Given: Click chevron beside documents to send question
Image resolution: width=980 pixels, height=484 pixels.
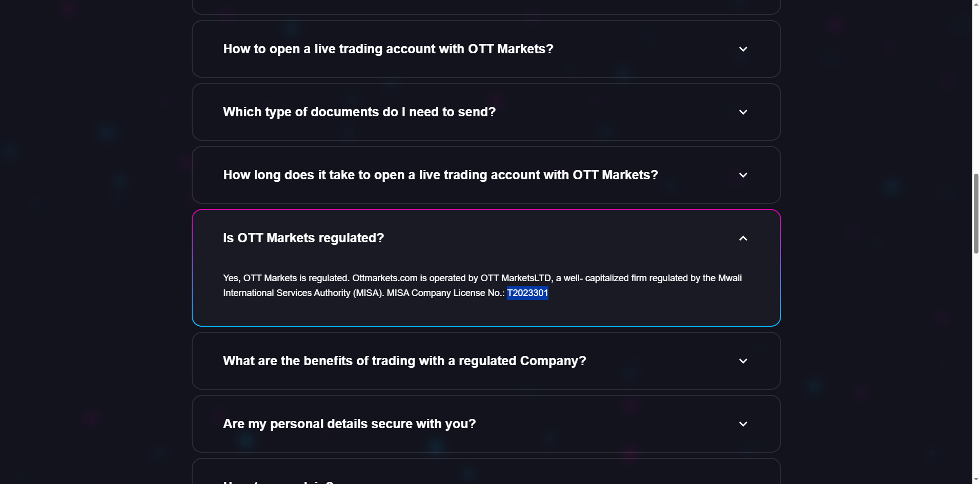Looking at the screenshot, I should click(743, 112).
